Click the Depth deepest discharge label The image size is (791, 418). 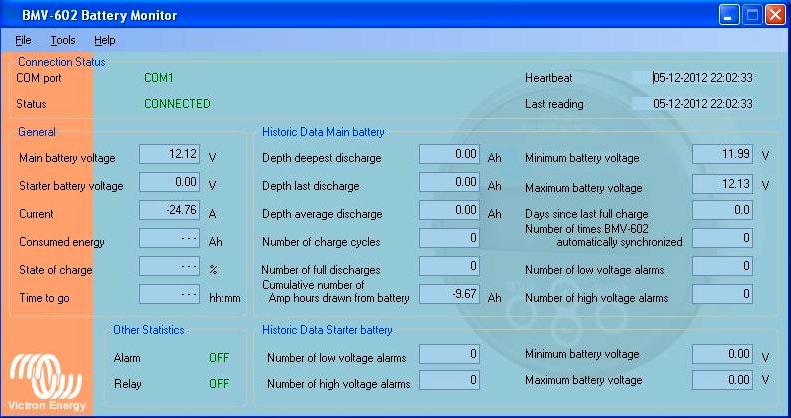click(321, 158)
